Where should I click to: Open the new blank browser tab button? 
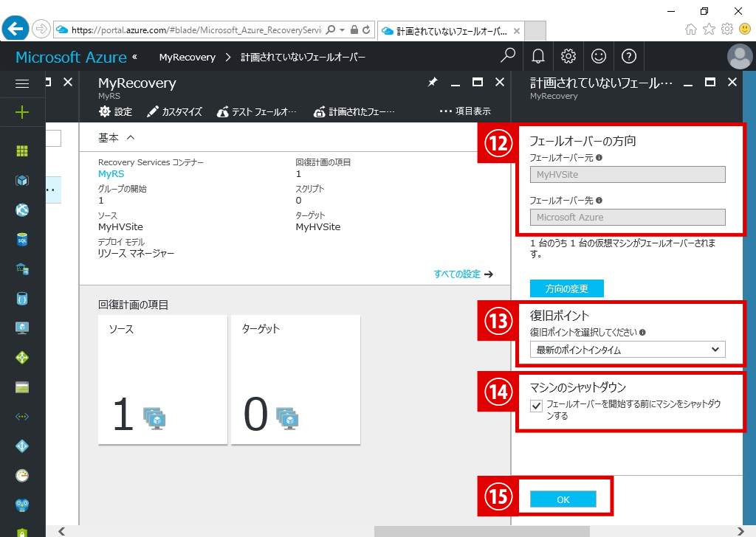tap(535, 31)
